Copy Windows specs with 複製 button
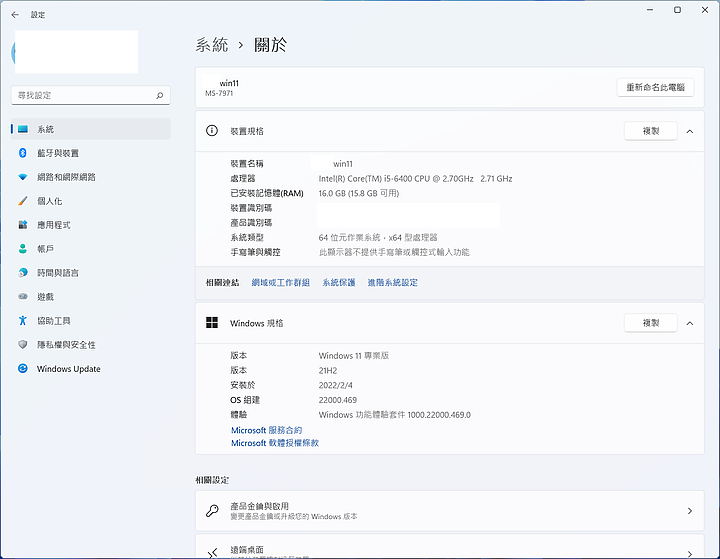The image size is (720, 559). (x=651, y=323)
